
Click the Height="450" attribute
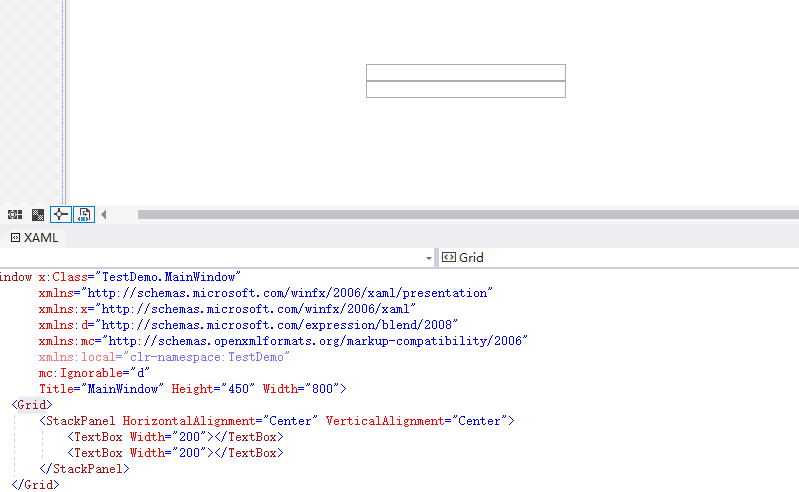(x=213, y=389)
